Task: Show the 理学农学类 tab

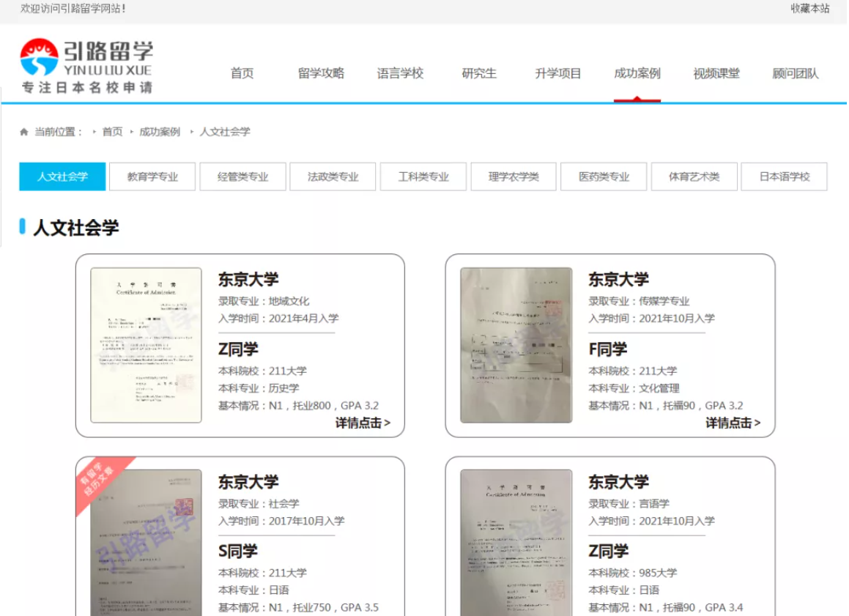Action: click(x=514, y=177)
